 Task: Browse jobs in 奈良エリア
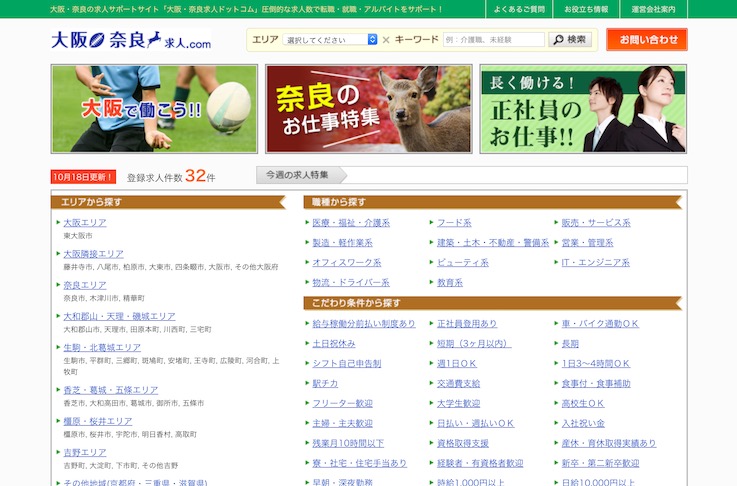click(x=85, y=285)
